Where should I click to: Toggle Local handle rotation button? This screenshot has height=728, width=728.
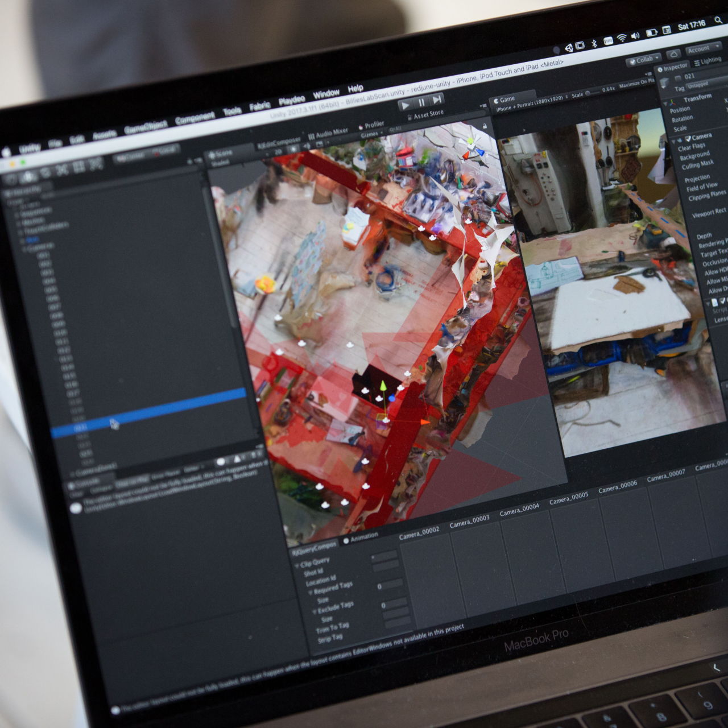tap(164, 151)
